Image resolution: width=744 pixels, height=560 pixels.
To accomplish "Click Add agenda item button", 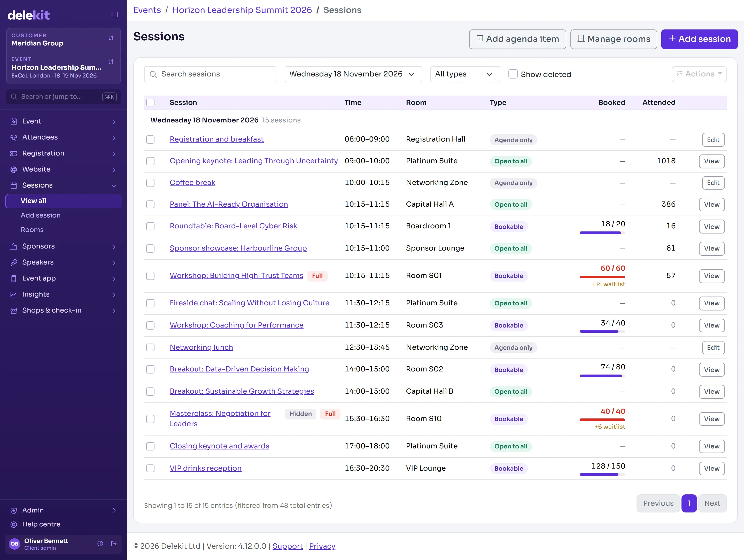I will click(x=517, y=39).
